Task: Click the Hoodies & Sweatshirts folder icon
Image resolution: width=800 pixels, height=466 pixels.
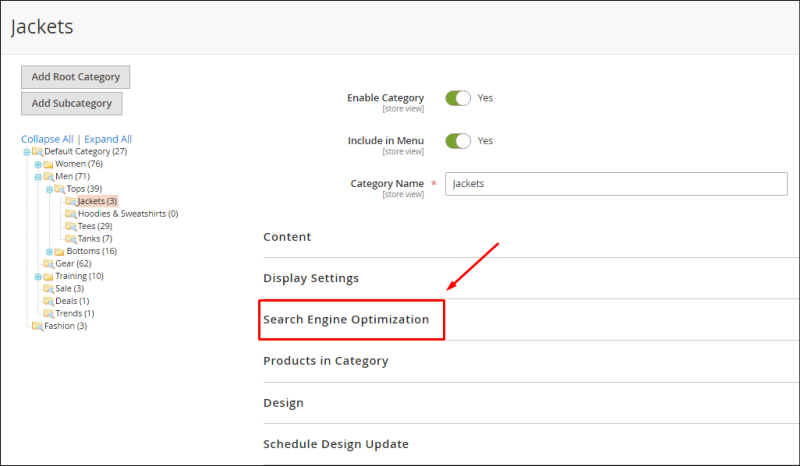Action: tap(70, 213)
